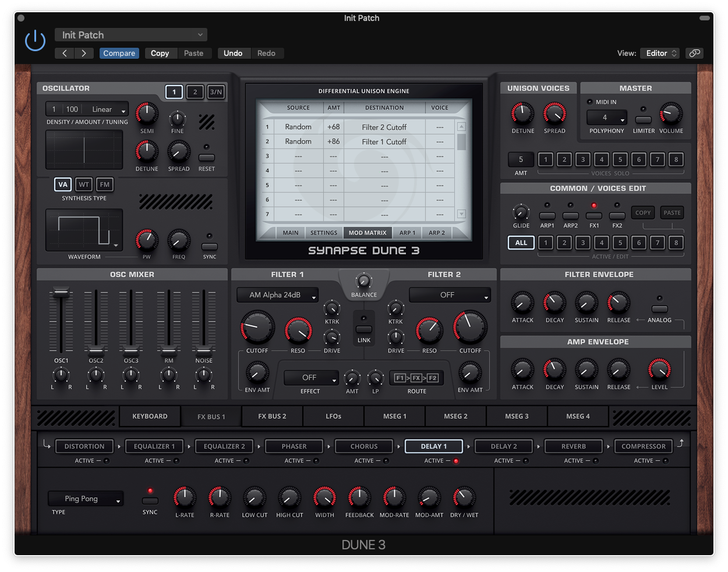Open the Ping Pong delay TYPE dropdown

click(86, 499)
